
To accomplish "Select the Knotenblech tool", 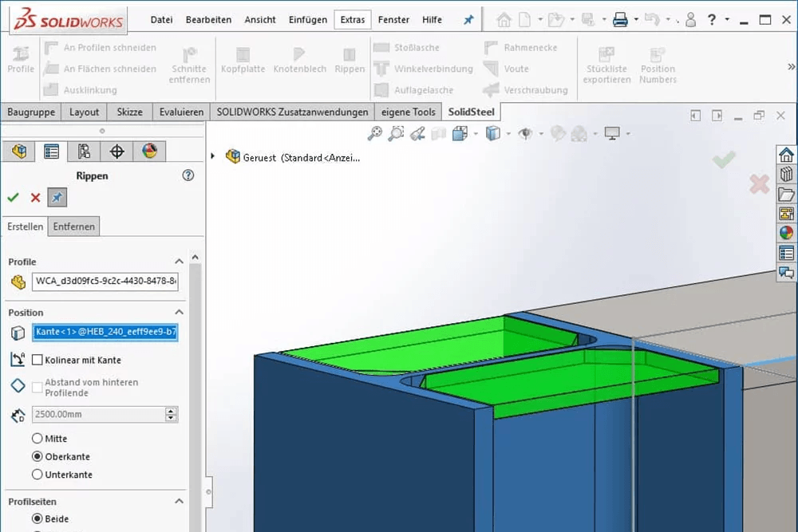I will [299, 64].
